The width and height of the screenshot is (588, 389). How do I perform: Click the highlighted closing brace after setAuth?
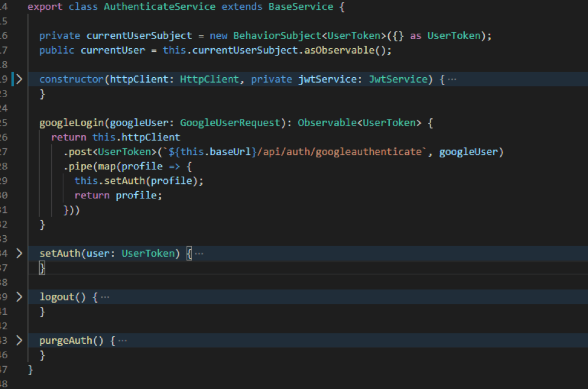42,268
